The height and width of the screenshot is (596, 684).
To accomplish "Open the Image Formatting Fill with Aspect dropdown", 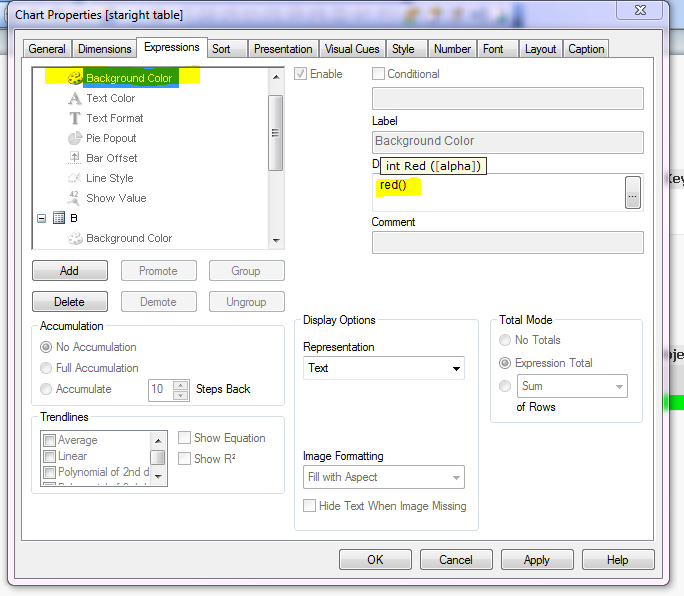I will point(384,477).
